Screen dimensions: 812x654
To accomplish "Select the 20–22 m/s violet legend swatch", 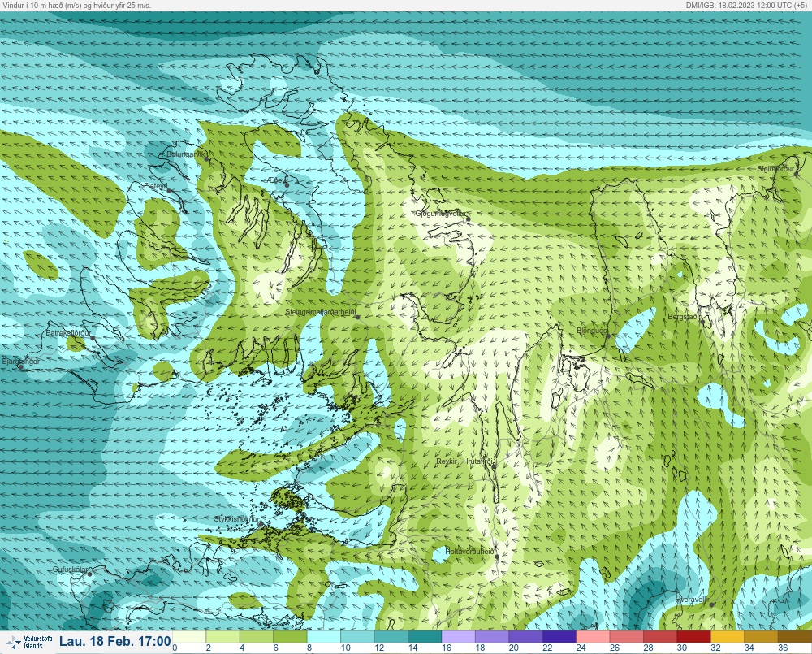I will point(525,636).
